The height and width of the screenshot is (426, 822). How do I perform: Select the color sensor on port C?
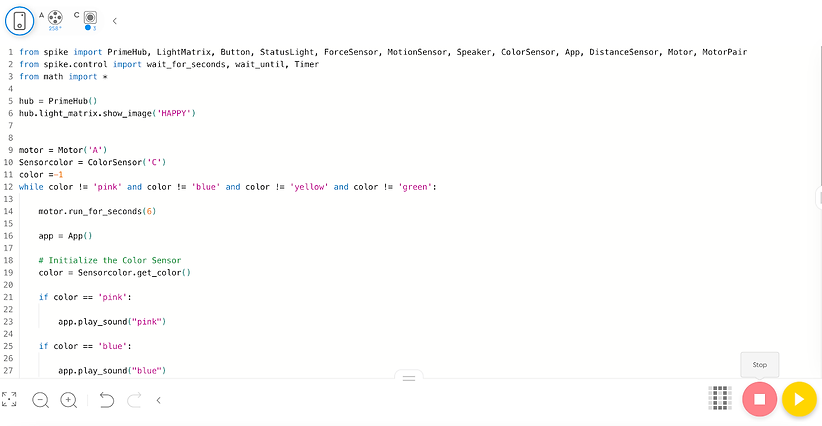(x=91, y=19)
